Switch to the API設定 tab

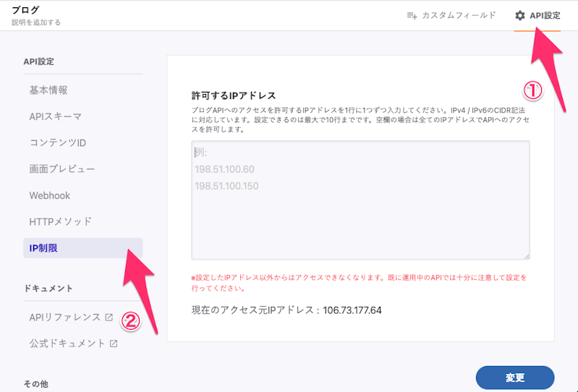pyautogui.click(x=537, y=15)
